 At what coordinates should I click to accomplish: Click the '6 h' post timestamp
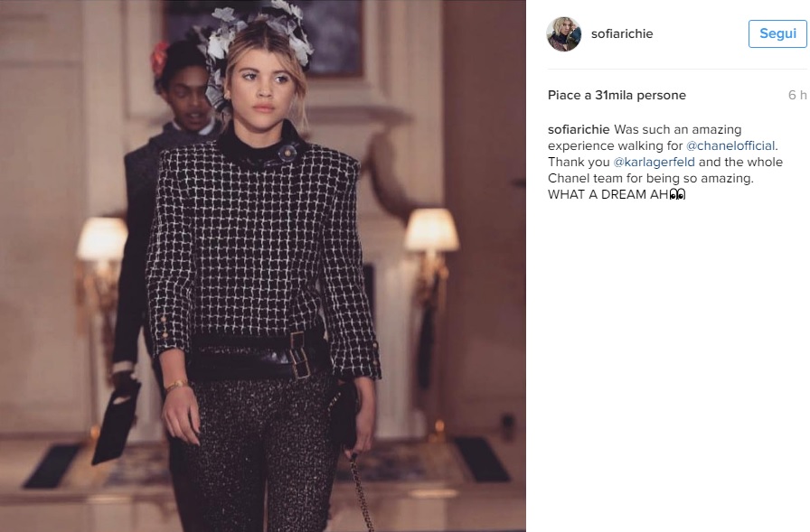click(797, 96)
